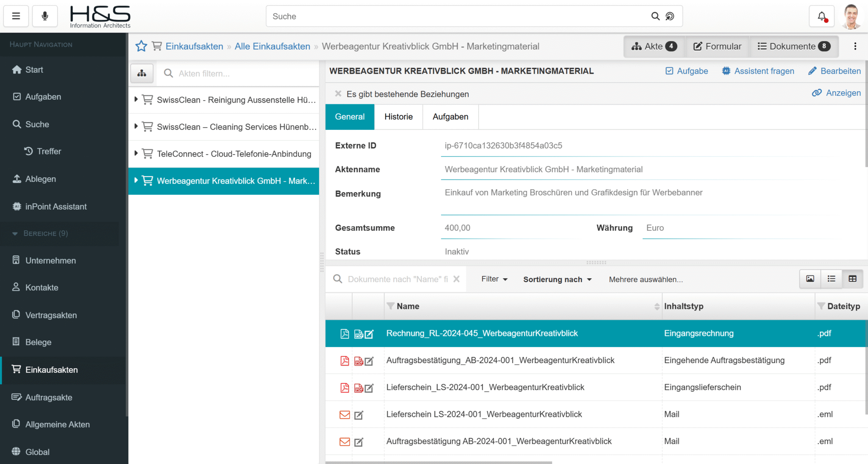Click Anzeigen to show relations

click(x=836, y=93)
